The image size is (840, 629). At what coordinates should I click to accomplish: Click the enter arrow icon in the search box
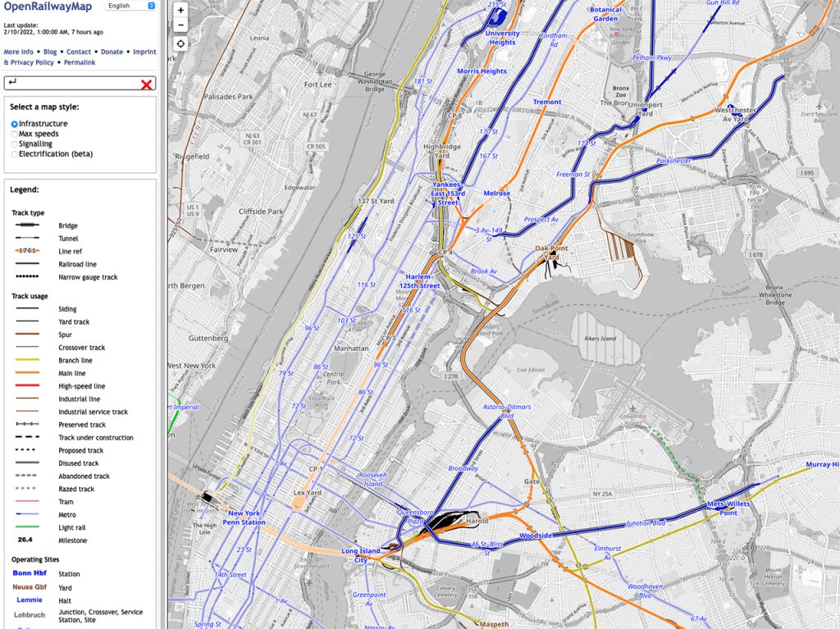click(x=13, y=83)
